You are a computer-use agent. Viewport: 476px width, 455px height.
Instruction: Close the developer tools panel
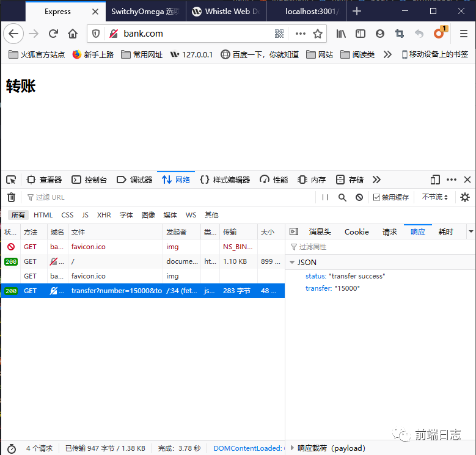[467, 180]
